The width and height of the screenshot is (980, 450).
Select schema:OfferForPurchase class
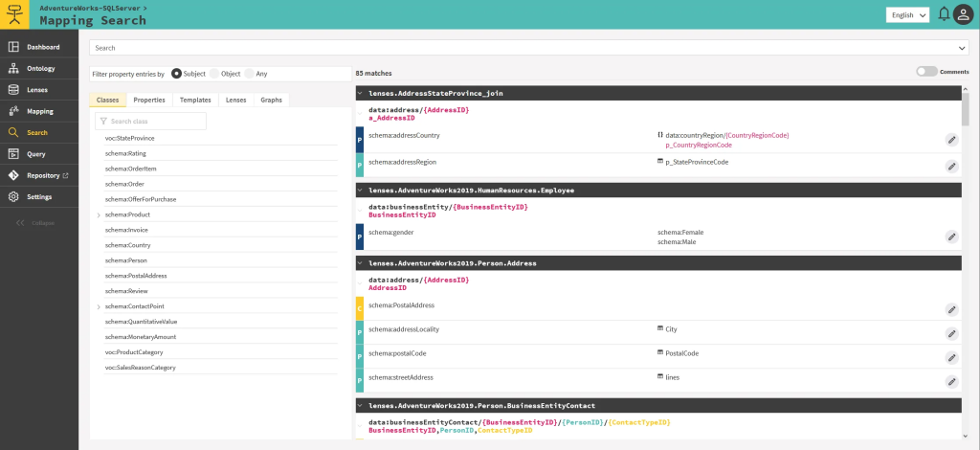click(x=141, y=199)
